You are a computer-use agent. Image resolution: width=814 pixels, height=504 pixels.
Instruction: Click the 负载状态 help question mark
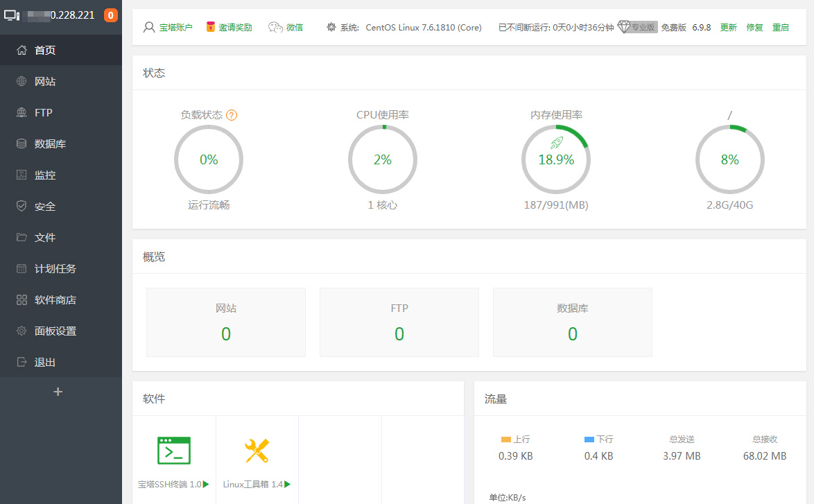point(232,115)
